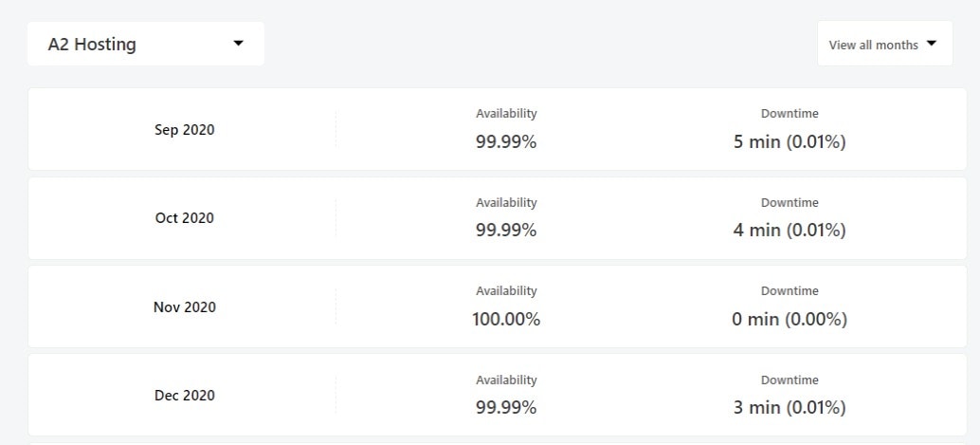The height and width of the screenshot is (445, 980).
Task: Click Nov 2020 availability value 100.00%
Action: pos(506,319)
